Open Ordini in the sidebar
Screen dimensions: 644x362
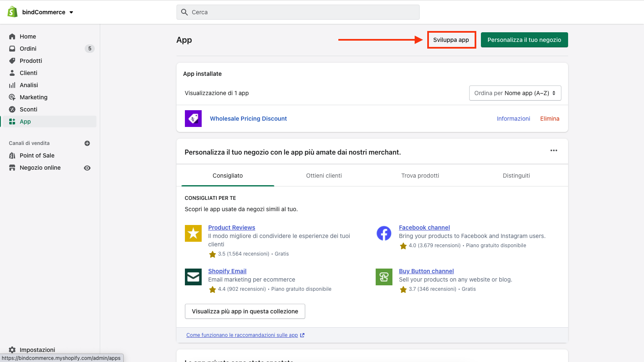coord(28,49)
